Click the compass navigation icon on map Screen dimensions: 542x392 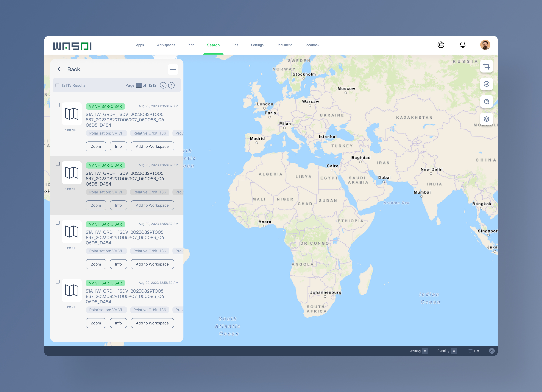pos(486,84)
